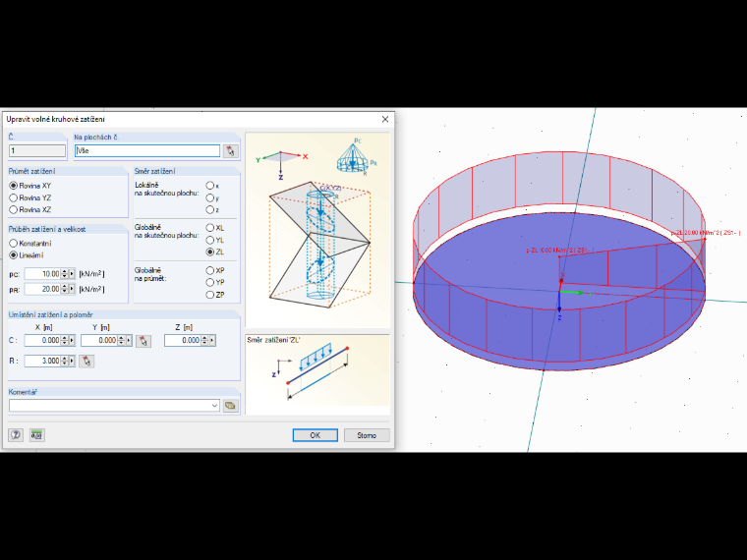
Task: Adjust radius R value with spinner
Action: (x=64, y=361)
